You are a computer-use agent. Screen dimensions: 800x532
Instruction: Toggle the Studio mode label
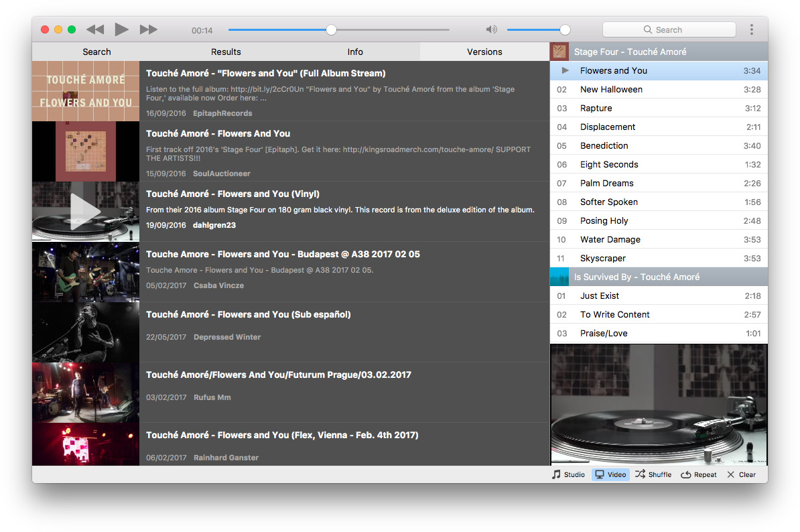(574, 474)
